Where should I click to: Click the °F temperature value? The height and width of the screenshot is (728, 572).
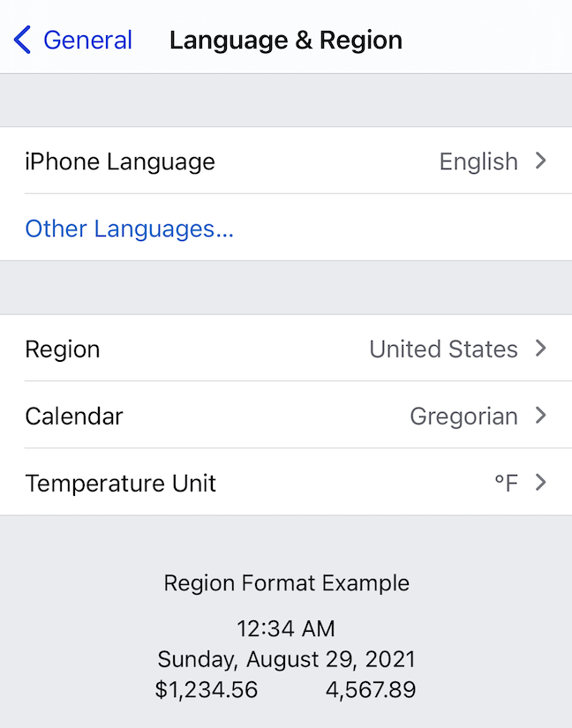click(506, 483)
